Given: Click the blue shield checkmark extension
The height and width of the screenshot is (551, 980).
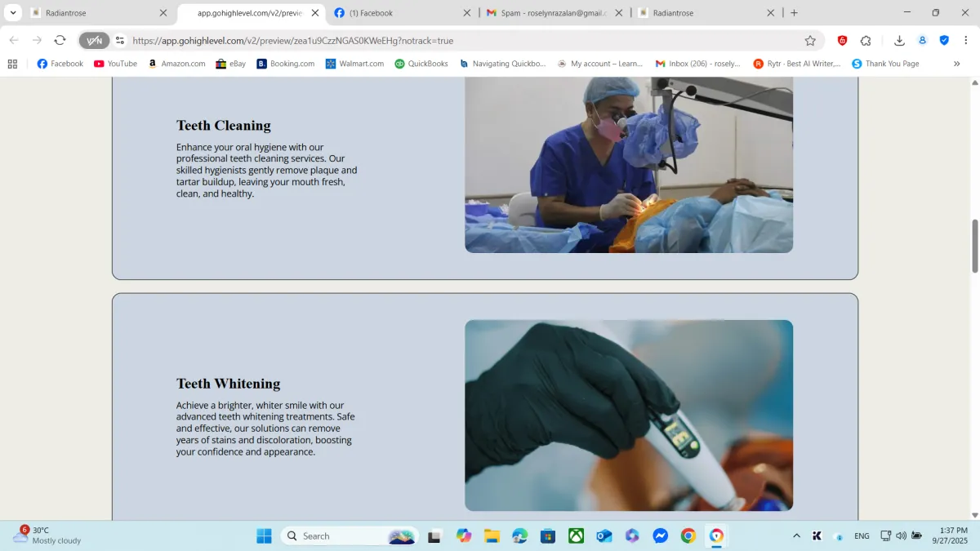Looking at the screenshot, I should (944, 40).
